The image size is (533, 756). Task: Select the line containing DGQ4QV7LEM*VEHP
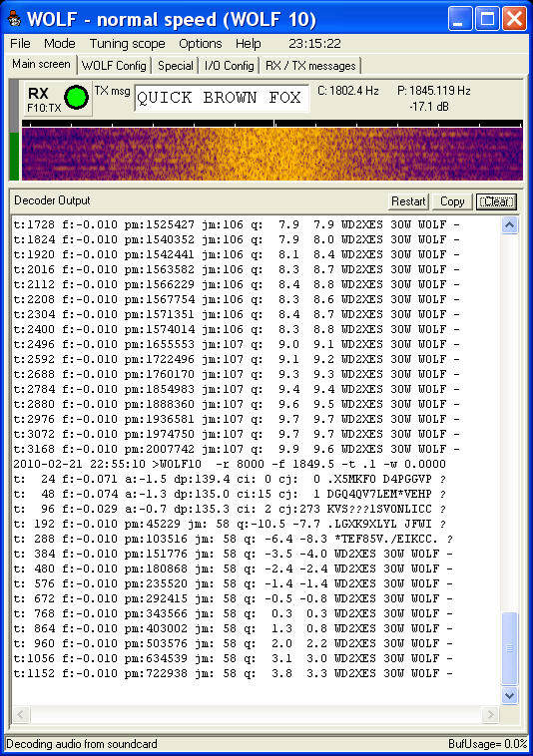[230, 494]
